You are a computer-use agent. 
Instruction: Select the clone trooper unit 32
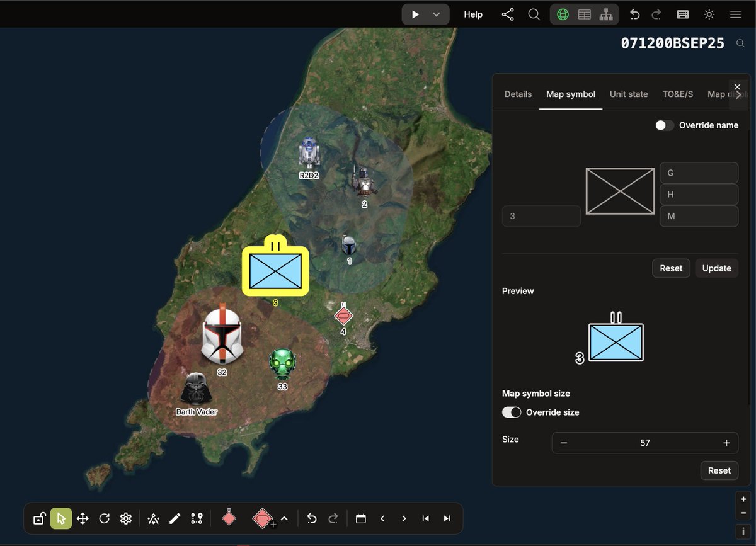click(222, 334)
